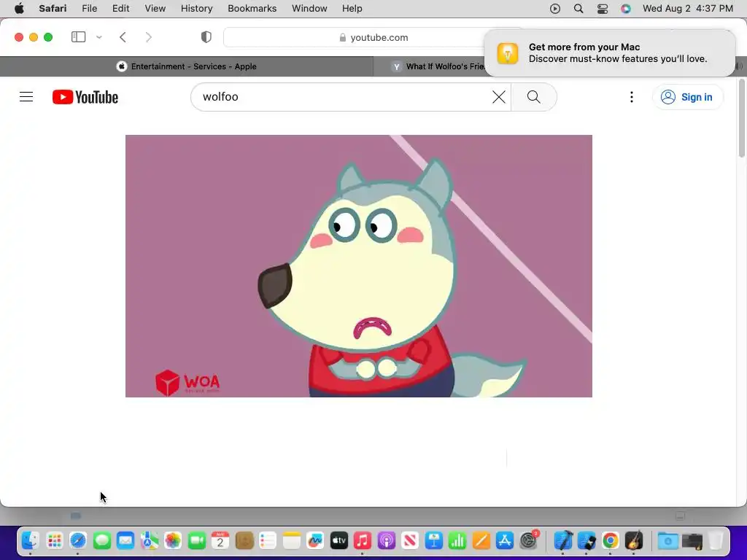Open the date and time Wed Aug 2 4:37 PM

[687, 9]
